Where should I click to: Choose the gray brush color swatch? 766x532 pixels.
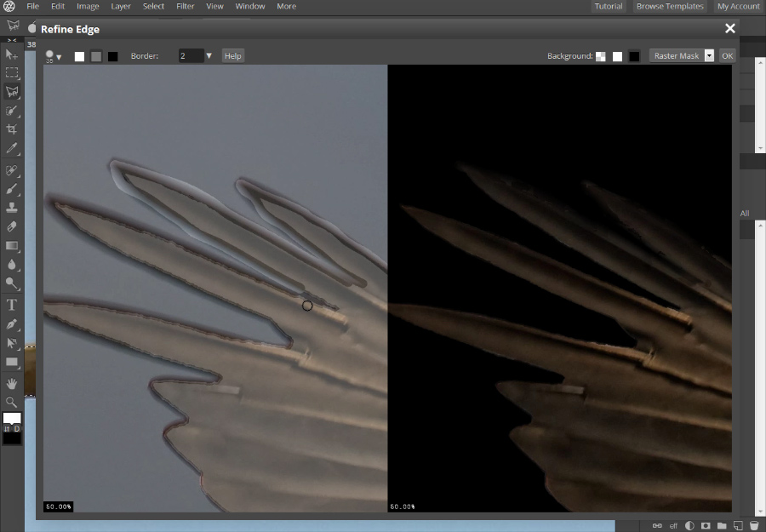96,56
